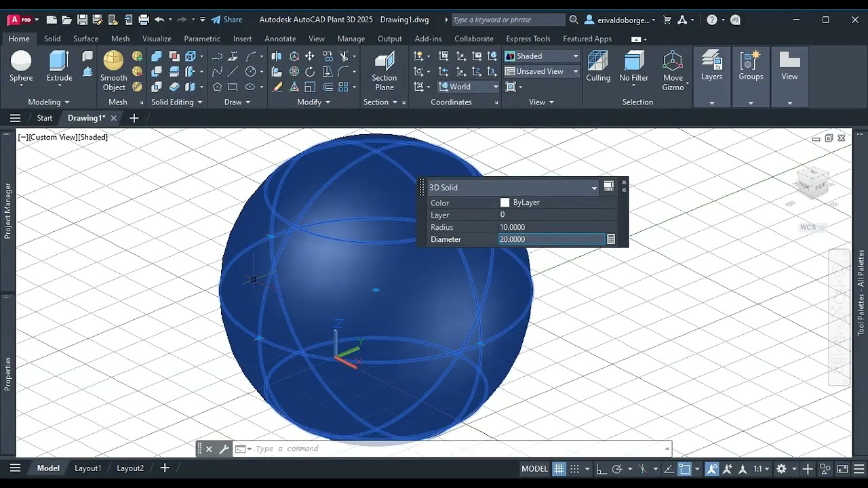Click the ViewCube in the viewport
This screenshot has width=868, height=488.
click(812, 185)
